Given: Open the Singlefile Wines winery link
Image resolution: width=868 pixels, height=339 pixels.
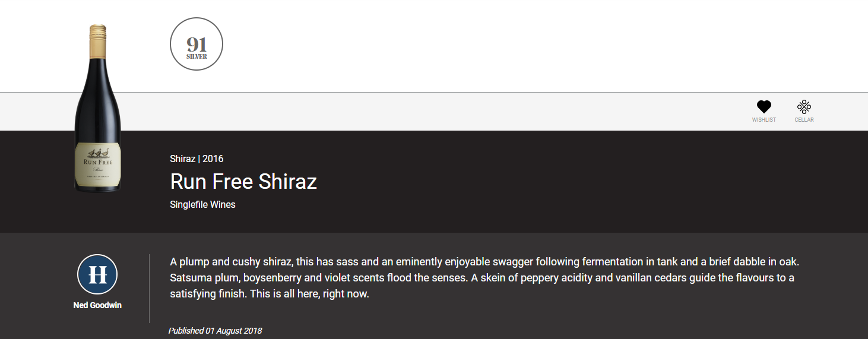Looking at the screenshot, I should (202, 204).
